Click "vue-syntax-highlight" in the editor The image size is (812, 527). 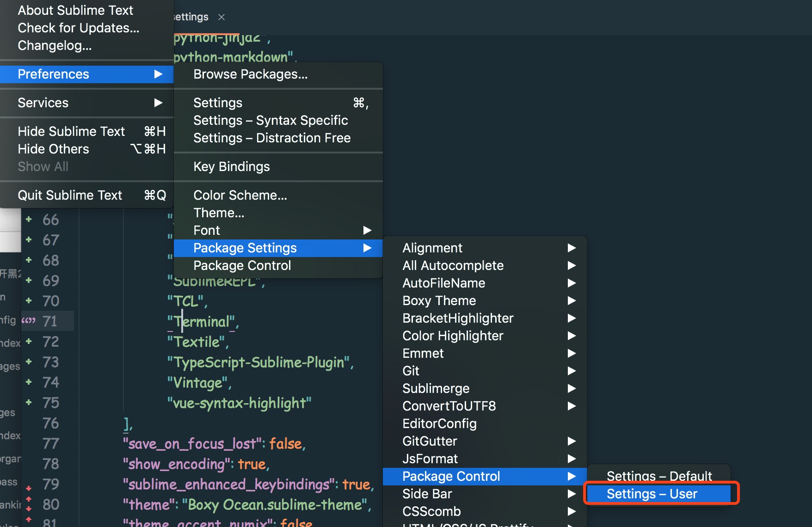[240, 403]
